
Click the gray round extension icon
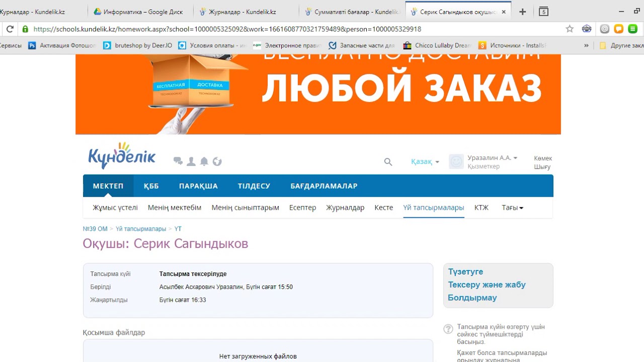click(x=605, y=29)
